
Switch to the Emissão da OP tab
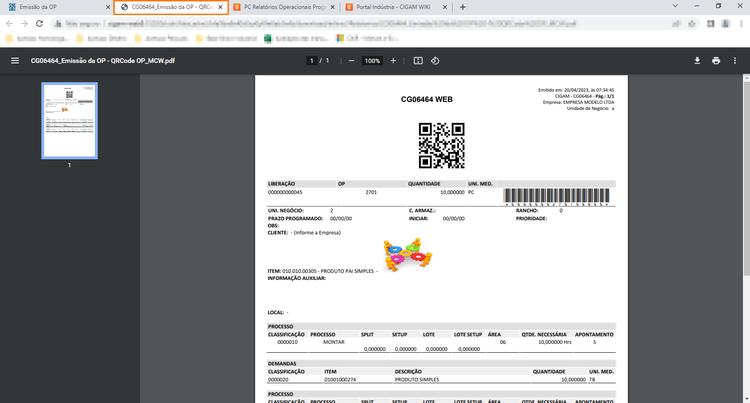tap(57, 7)
